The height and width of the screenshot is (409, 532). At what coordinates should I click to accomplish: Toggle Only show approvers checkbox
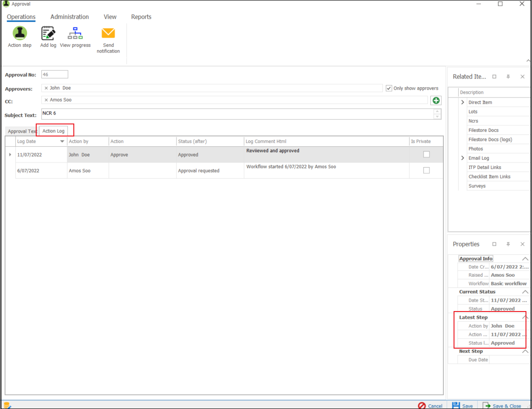click(389, 88)
